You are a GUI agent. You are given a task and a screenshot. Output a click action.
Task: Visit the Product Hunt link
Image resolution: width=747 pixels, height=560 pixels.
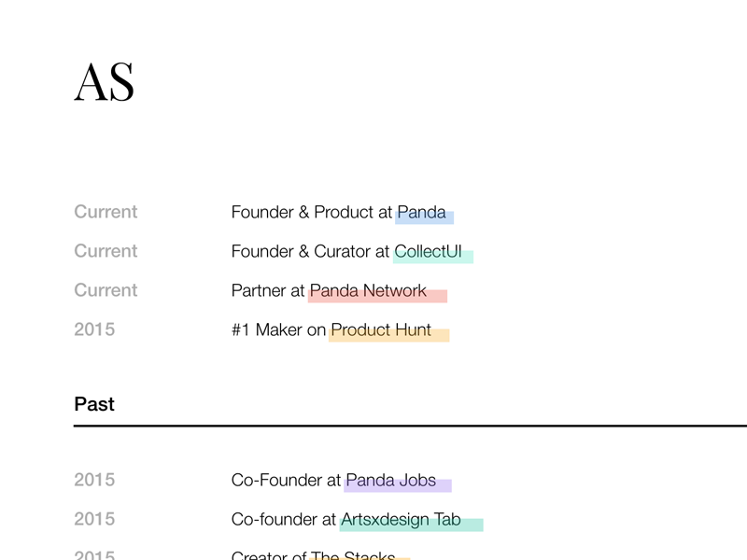tap(382, 330)
